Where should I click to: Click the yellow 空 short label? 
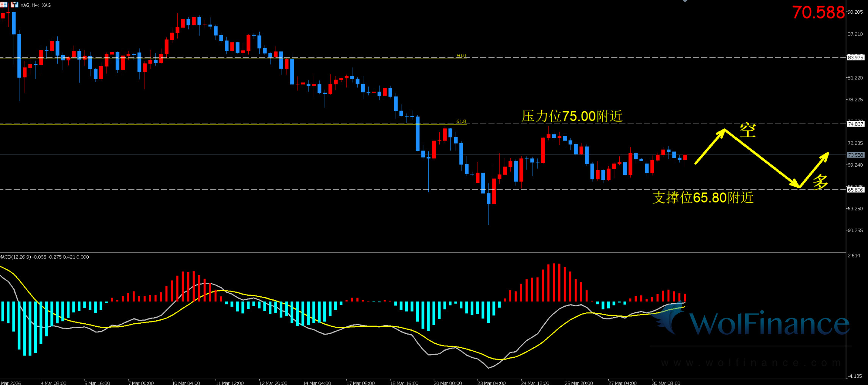coord(747,131)
